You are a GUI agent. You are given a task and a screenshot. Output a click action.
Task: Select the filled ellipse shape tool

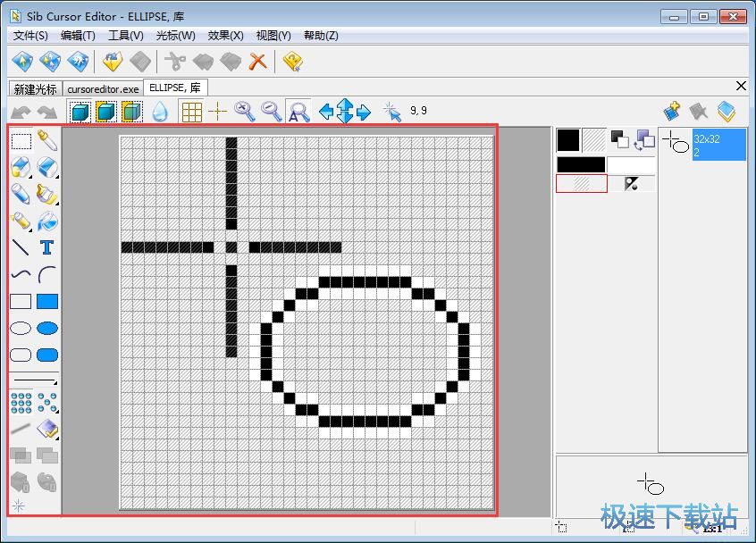[x=47, y=328]
